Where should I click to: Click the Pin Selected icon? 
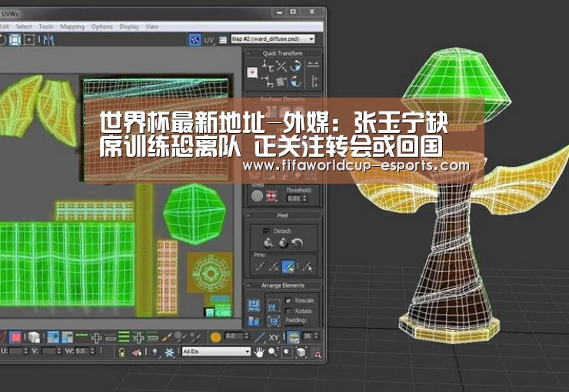pos(260,267)
